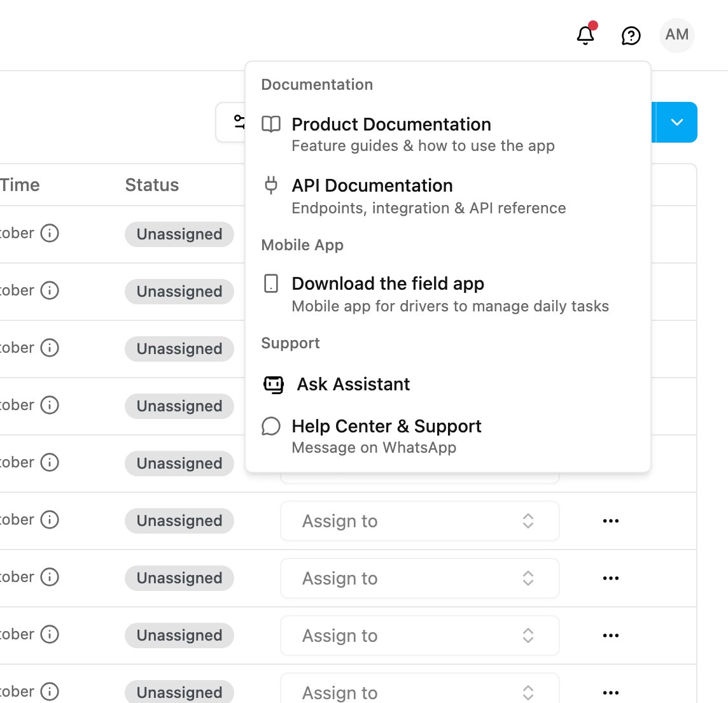Open the three-dot actions menu in the bottom row

coord(610,693)
